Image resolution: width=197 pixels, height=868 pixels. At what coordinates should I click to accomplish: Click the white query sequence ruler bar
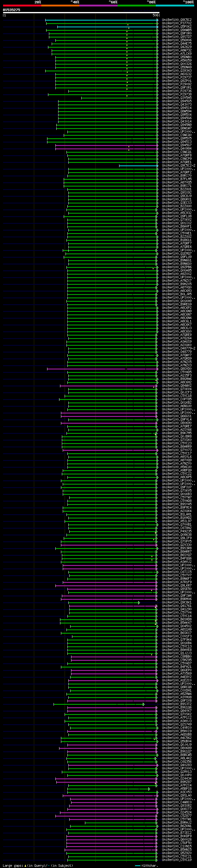click(81, 12)
